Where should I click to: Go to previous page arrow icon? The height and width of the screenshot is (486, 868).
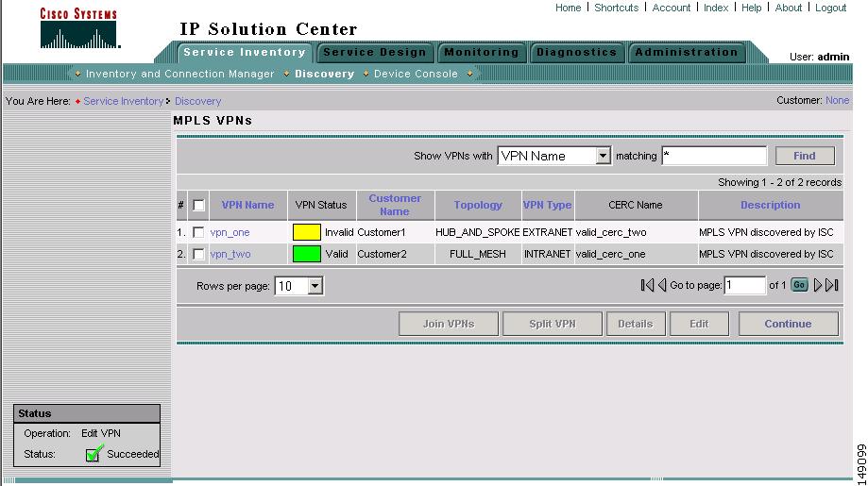(661, 285)
